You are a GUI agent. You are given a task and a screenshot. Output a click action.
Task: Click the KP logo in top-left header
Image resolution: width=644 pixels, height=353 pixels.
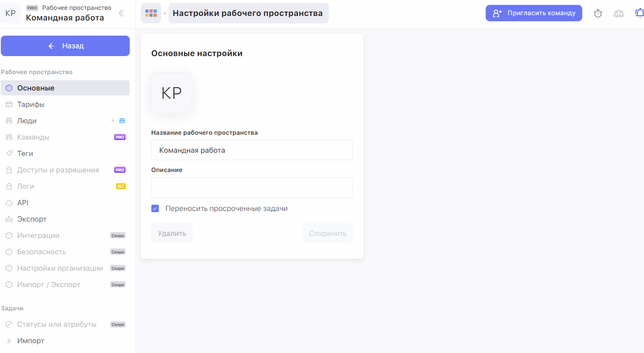(x=11, y=13)
